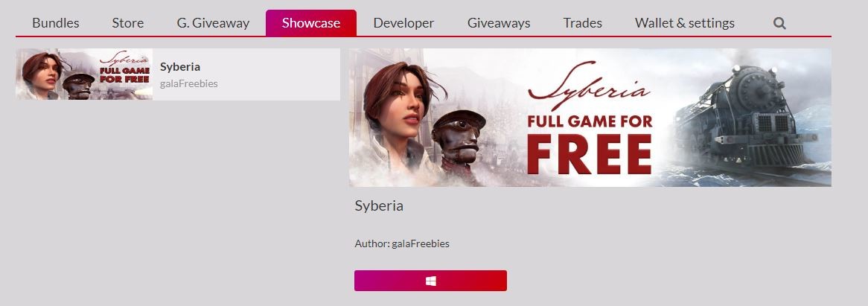Click the Windows logo download button
The image size is (868, 306).
(x=431, y=281)
